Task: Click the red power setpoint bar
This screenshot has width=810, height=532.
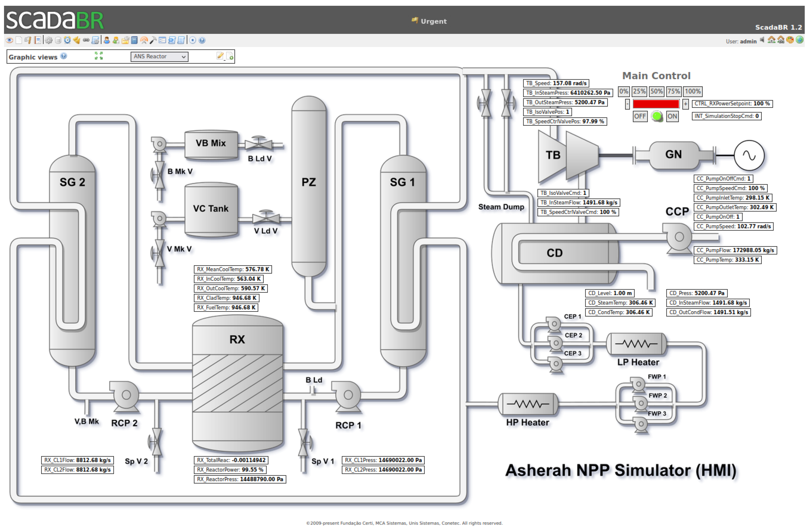Action: [656, 104]
